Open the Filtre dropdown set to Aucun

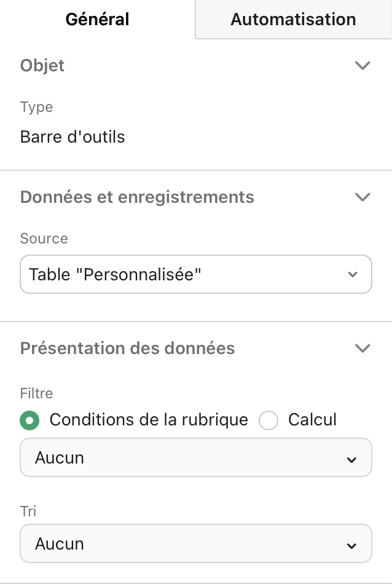[x=195, y=457]
